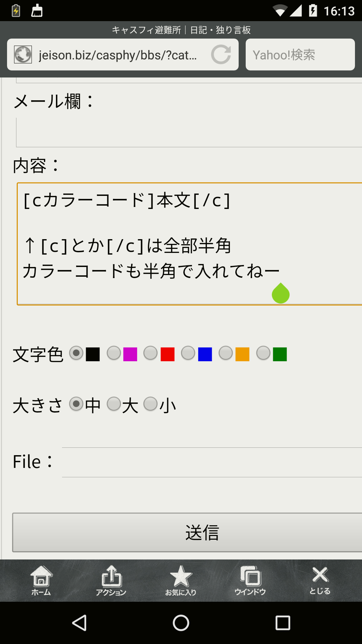Tap the globe site icon in address bar
The width and height of the screenshot is (362, 644).
tap(23, 55)
